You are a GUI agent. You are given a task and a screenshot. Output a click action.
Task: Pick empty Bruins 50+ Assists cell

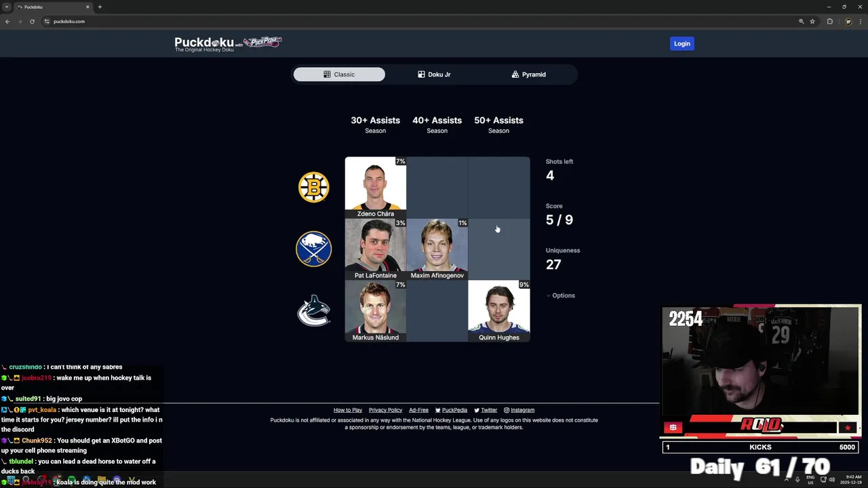[499, 188]
